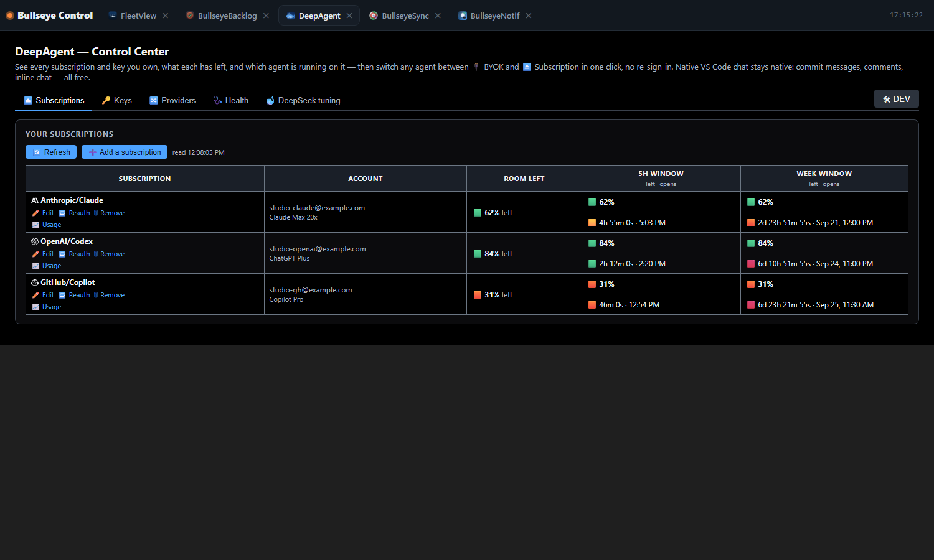Click the GitHub Copilot logo icon
This screenshot has width=934, height=560.
click(35, 282)
